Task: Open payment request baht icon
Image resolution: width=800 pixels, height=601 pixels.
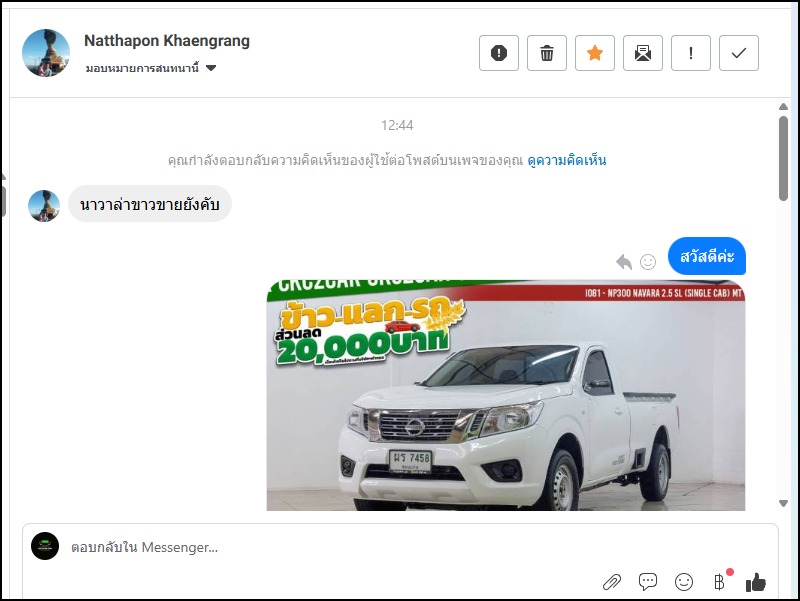Action: 720,581
